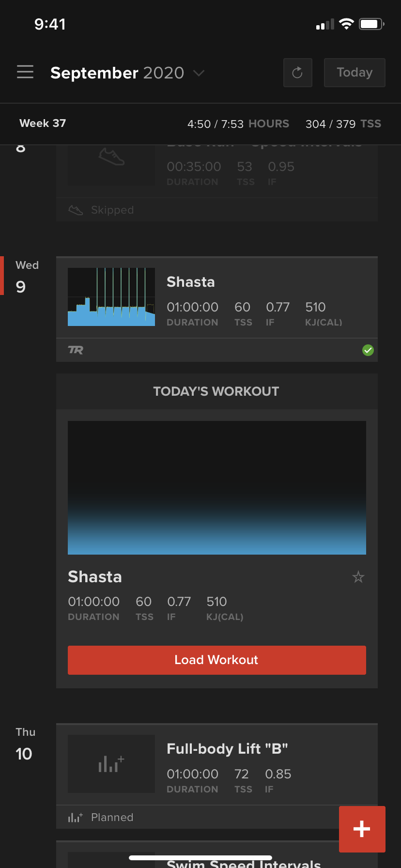The width and height of the screenshot is (401, 868).
Task: Favorite Shasta with the star icon
Action: click(358, 577)
